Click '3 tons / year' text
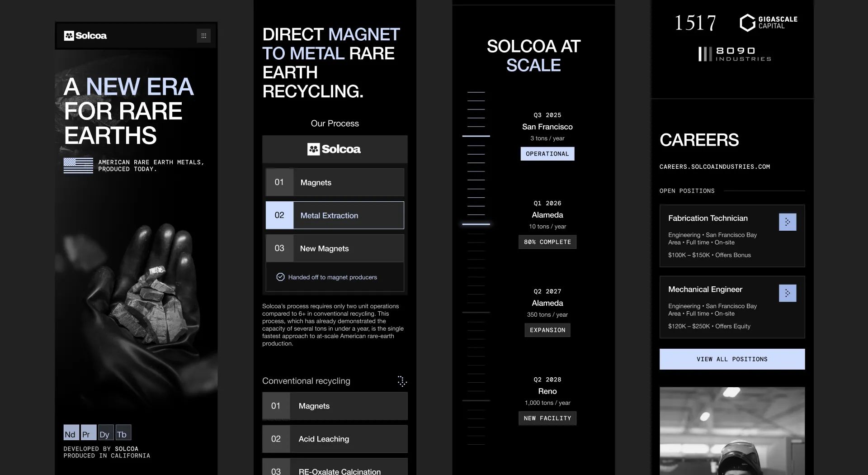Screen dimensions: 868x475 (x=547, y=138)
